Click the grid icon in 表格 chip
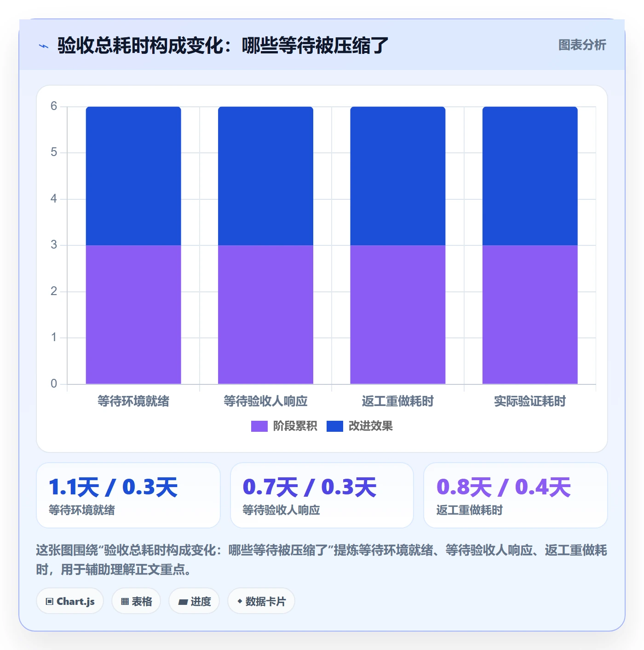The image size is (644, 650). point(125,602)
